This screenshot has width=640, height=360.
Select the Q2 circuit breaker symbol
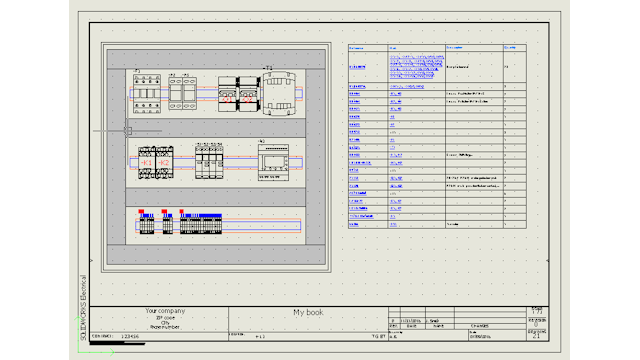(248, 94)
